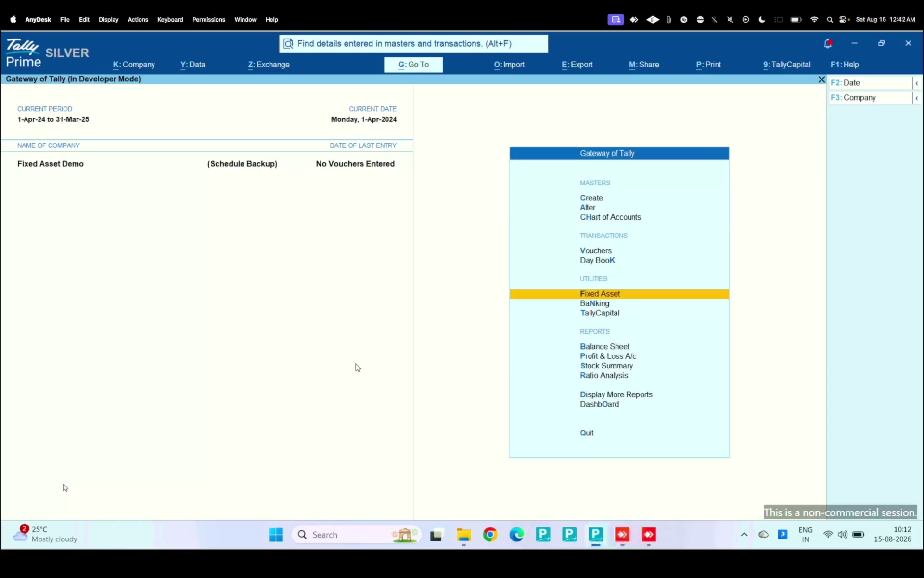Click the macOS battery status icon
Screen dimensions: 924x578
(796, 20)
